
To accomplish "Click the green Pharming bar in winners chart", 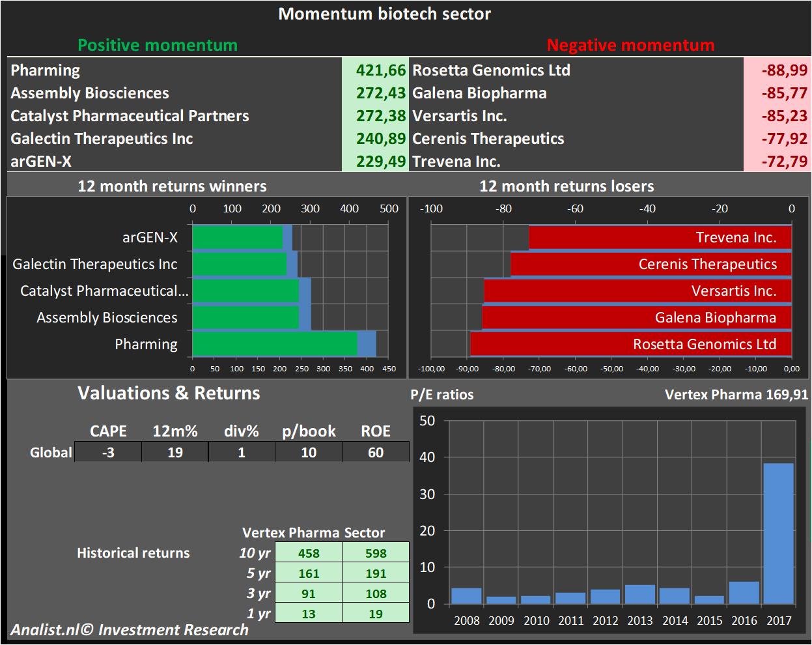I will (x=275, y=344).
